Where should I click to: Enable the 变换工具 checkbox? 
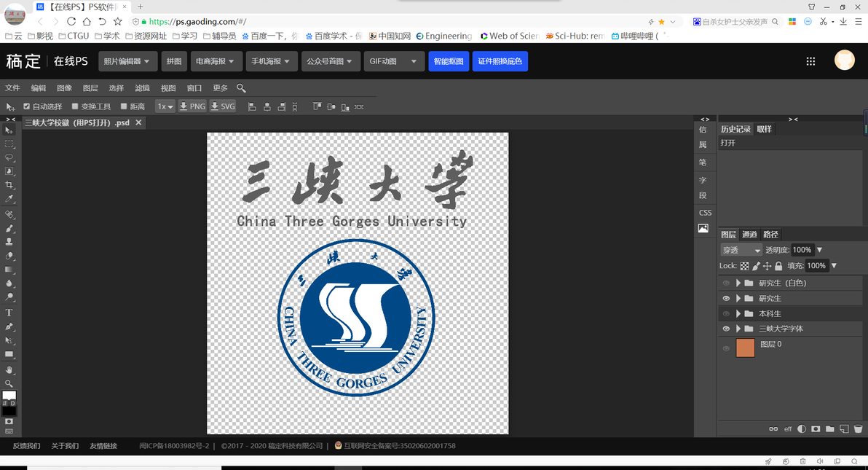pyautogui.click(x=75, y=106)
